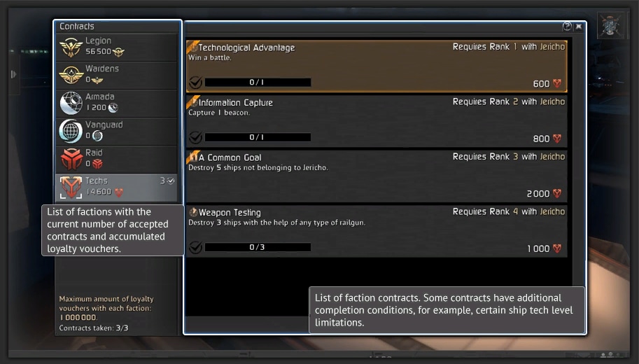Open the Weapon Testing contract entry
639x364 pixels.
pyautogui.click(x=376, y=230)
